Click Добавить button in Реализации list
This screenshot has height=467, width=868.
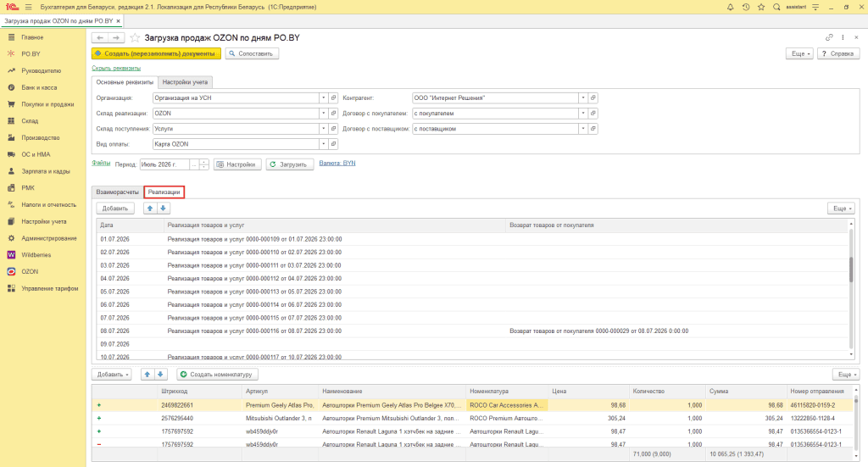pyautogui.click(x=115, y=208)
